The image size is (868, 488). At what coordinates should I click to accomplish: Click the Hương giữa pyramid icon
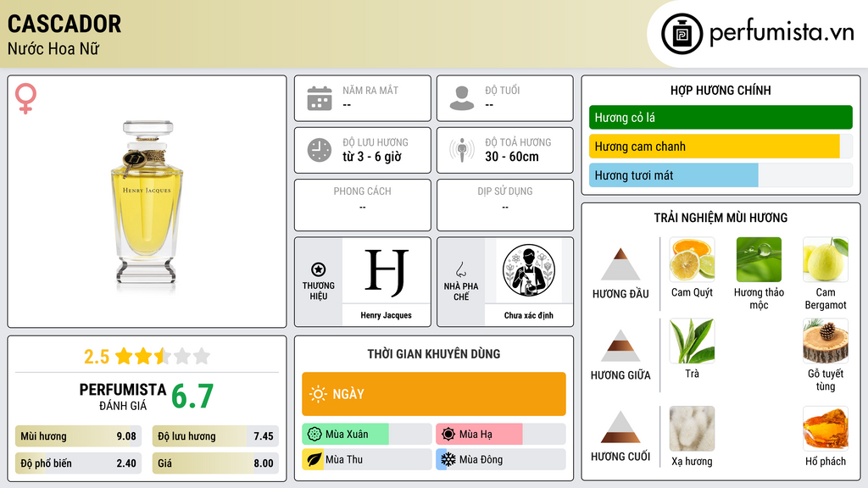(620, 346)
